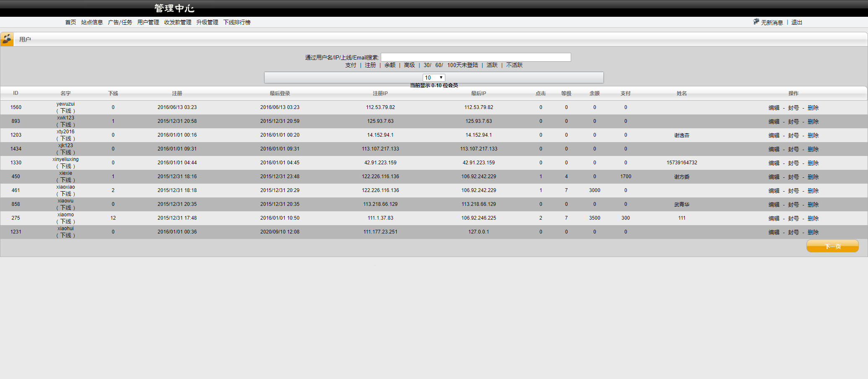Focus the user search input field
The image size is (868, 379).
(476, 57)
